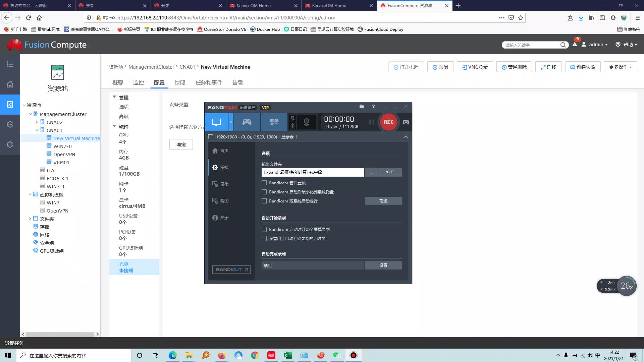Click VNC登录 button
Screen dimensions: 644x362
pos(475,67)
